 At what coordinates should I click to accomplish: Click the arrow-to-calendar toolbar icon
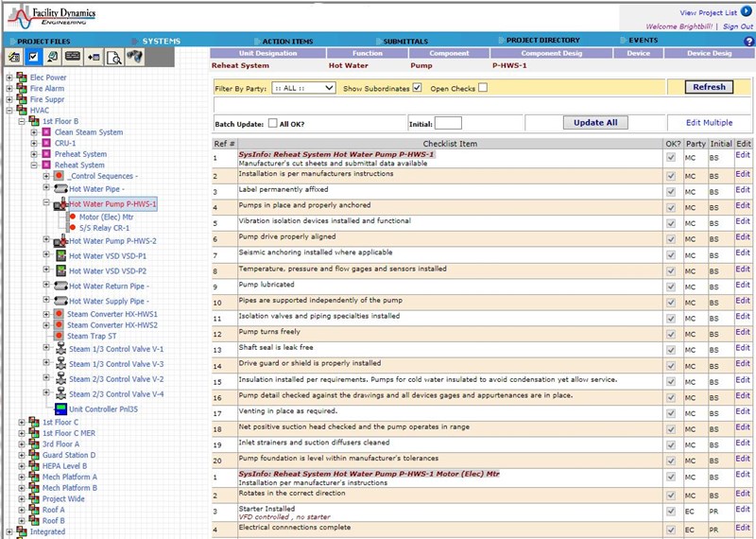click(x=93, y=58)
